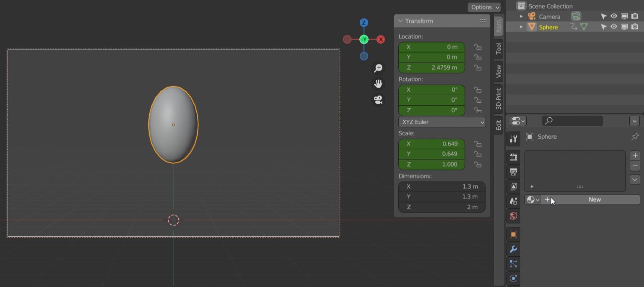Screen dimensions: 644x287
Task: Open the Object properties tab
Action: [x=513, y=234]
